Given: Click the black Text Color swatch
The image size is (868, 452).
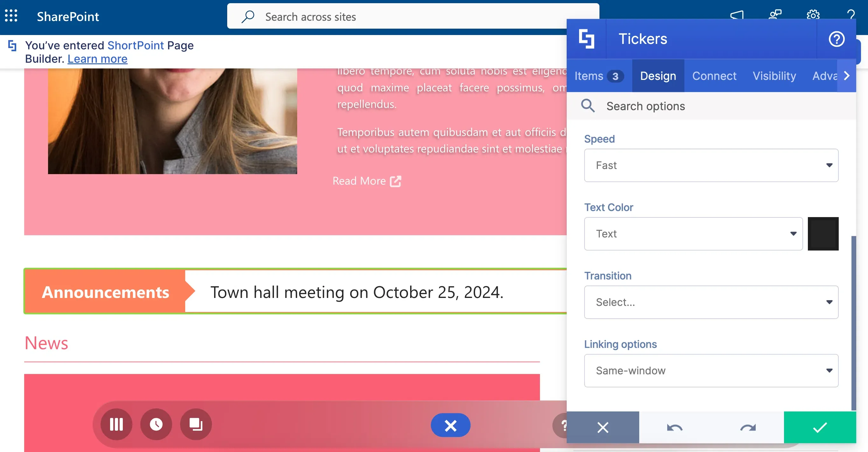Looking at the screenshot, I should 823,234.
